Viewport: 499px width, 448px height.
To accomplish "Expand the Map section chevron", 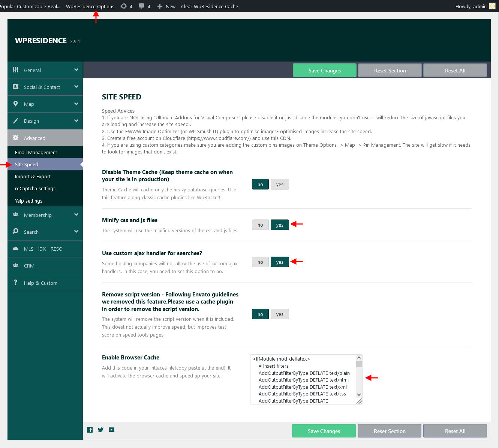I will click(76, 104).
